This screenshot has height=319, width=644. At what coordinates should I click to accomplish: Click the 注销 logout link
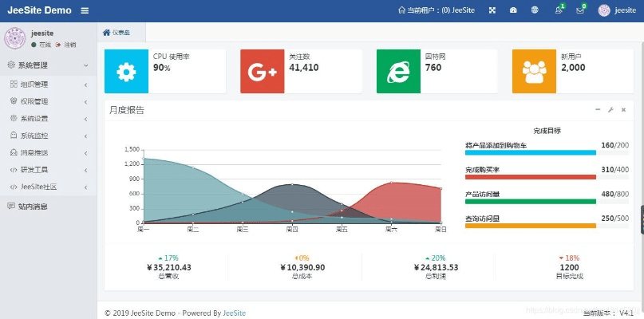click(69, 45)
